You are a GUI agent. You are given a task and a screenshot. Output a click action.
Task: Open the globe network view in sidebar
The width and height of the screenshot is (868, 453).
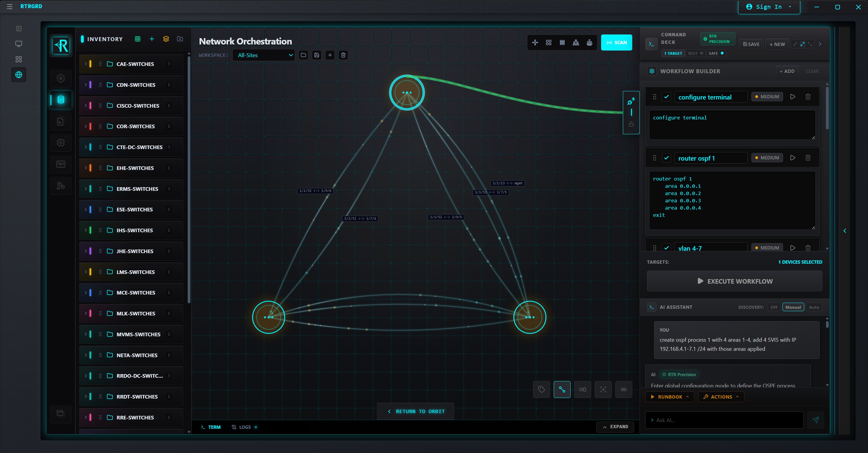(19, 75)
